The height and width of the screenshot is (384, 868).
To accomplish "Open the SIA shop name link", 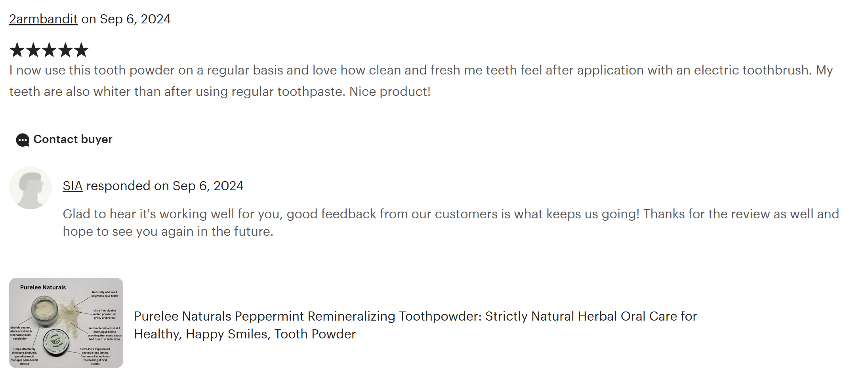I will pyautogui.click(x=72, y=186).
